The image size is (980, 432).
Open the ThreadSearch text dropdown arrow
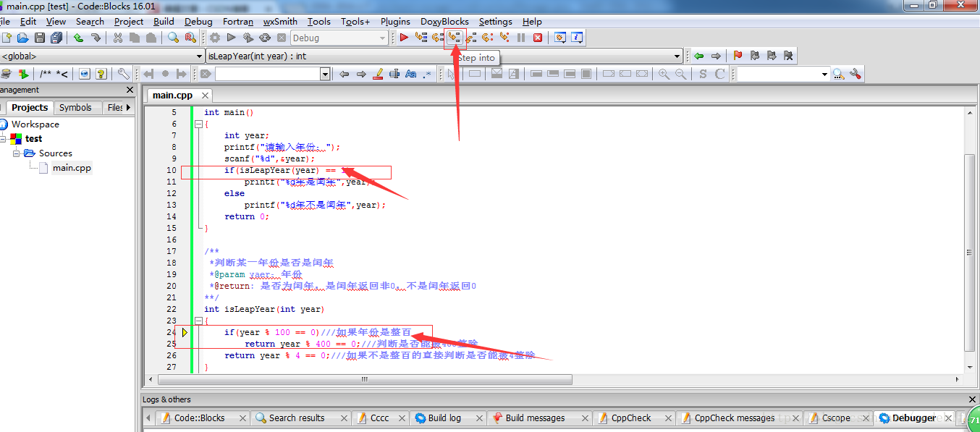pos(824,74)
